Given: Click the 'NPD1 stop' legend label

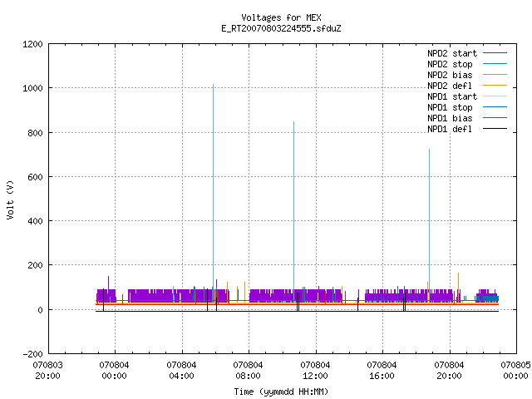Looking at the screenshot, I should [x=450, y=107].
